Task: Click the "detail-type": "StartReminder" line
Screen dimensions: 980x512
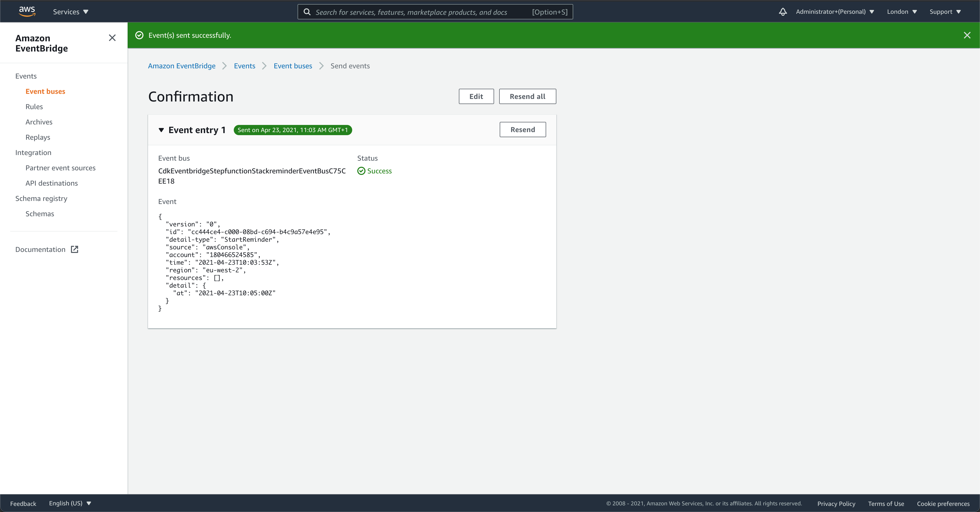Action: [222, 239]
